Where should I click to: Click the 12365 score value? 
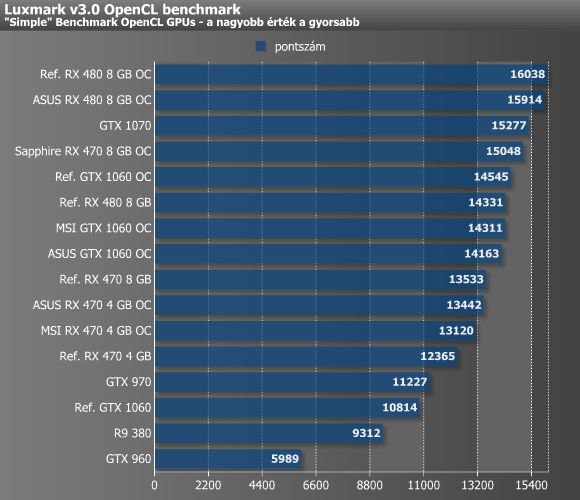[438, 356]
